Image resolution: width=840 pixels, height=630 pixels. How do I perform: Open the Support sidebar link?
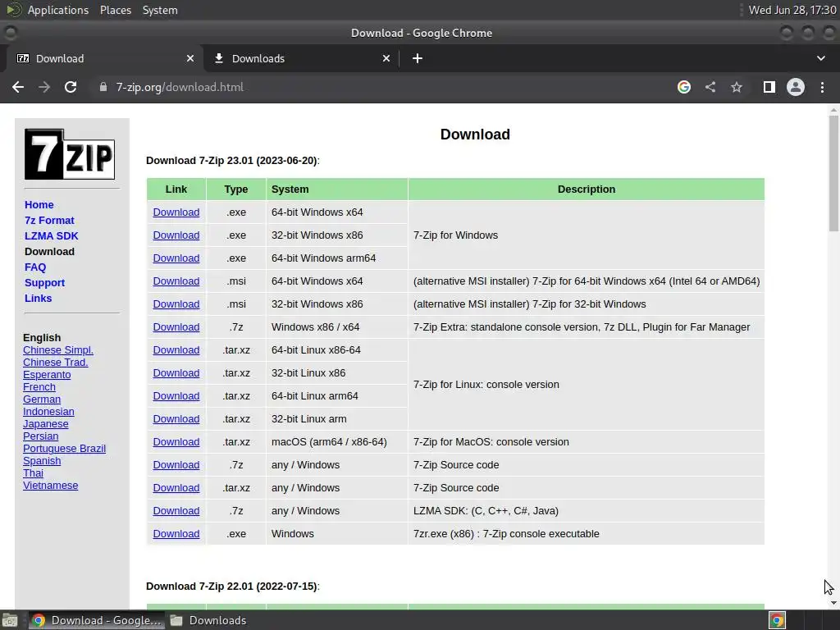tap(44, 282)
